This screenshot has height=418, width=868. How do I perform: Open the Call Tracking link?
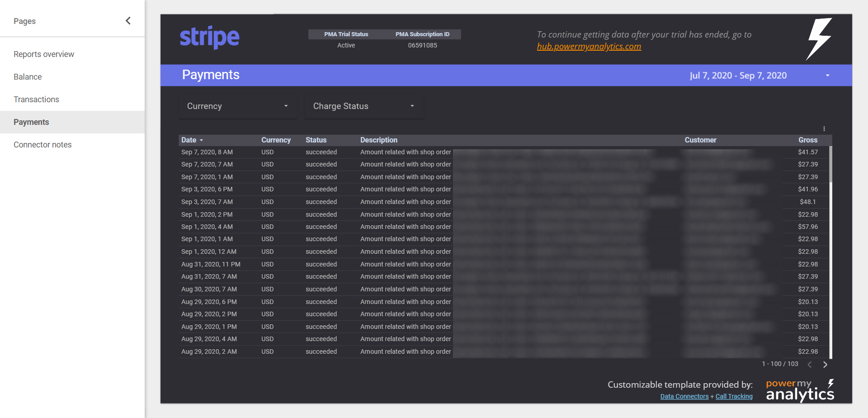(734, 397)
